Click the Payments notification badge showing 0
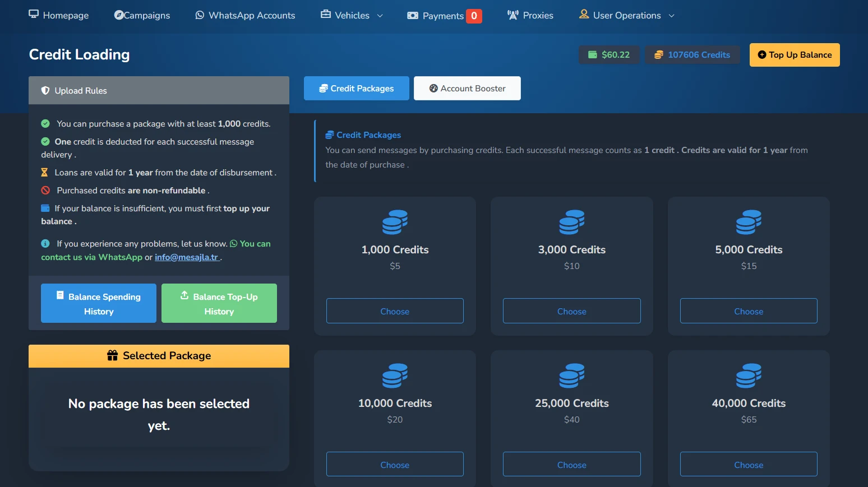The height and width of the screenshot is (487, 868). 474,16
